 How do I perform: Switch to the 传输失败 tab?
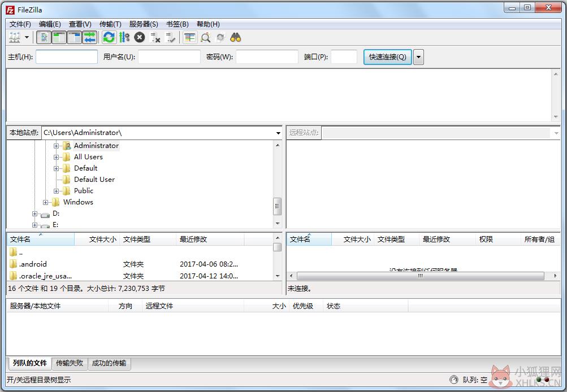click(70, 363)
